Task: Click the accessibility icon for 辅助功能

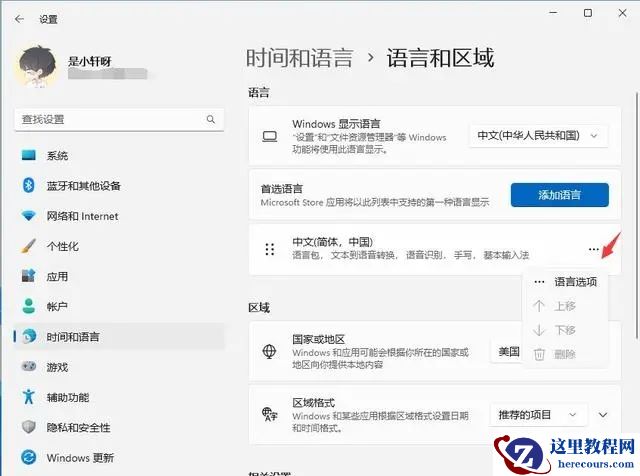Action: [29, 396]
